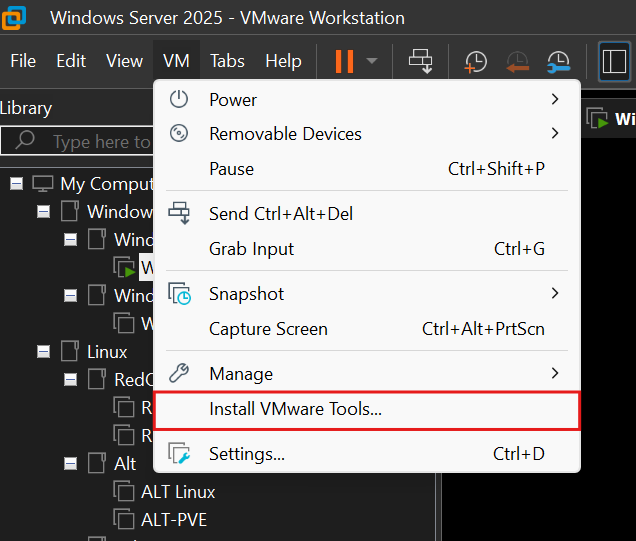Open the Tabs menu in menu bar

[227, 61]
